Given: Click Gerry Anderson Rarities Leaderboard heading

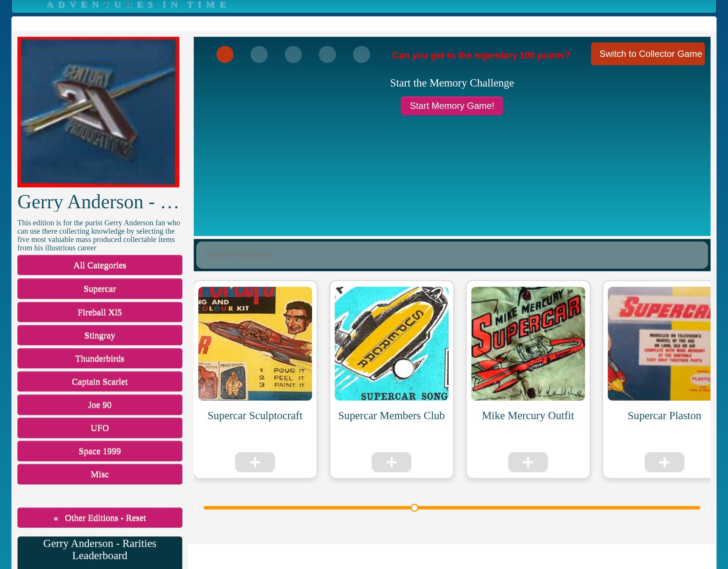Looking at the screenshot, I should [100, 549].
